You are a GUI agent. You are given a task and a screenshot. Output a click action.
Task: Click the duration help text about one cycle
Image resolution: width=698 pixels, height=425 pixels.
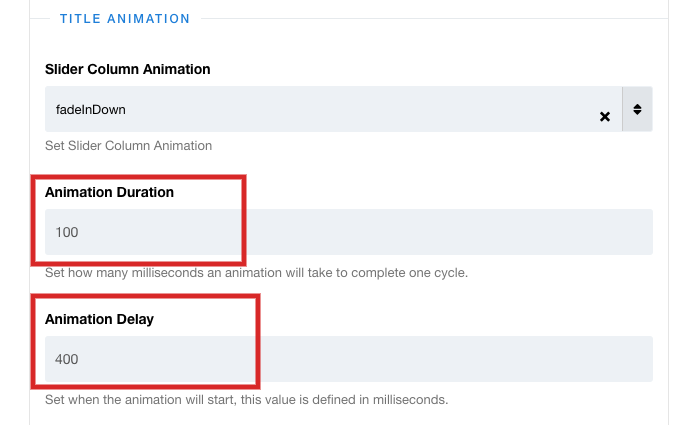click(256, 272)
